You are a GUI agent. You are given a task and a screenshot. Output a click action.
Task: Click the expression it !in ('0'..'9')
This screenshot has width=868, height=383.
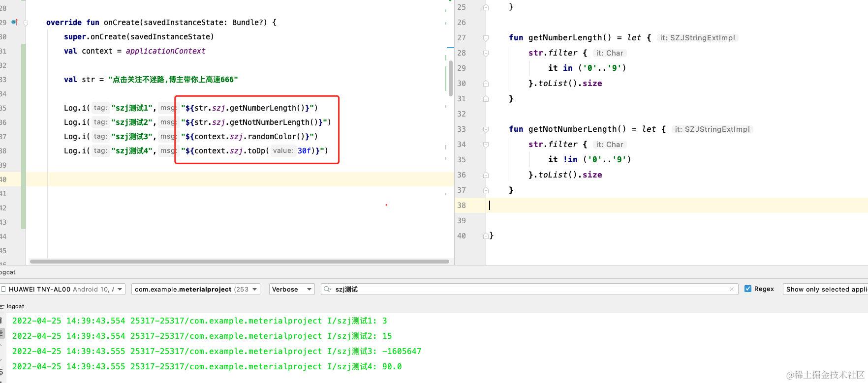[x=589, y=159]
